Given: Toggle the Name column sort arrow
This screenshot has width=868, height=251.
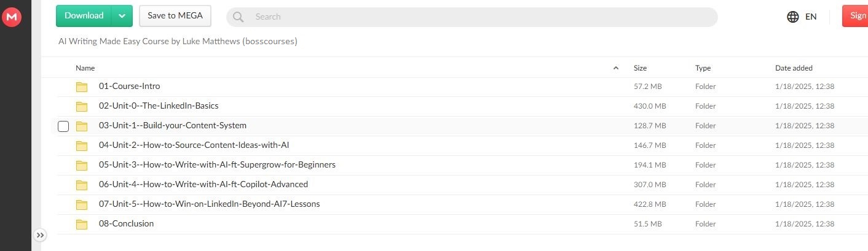Looking at the screenshot, I should pyautogui.click(x=616, y=68).
